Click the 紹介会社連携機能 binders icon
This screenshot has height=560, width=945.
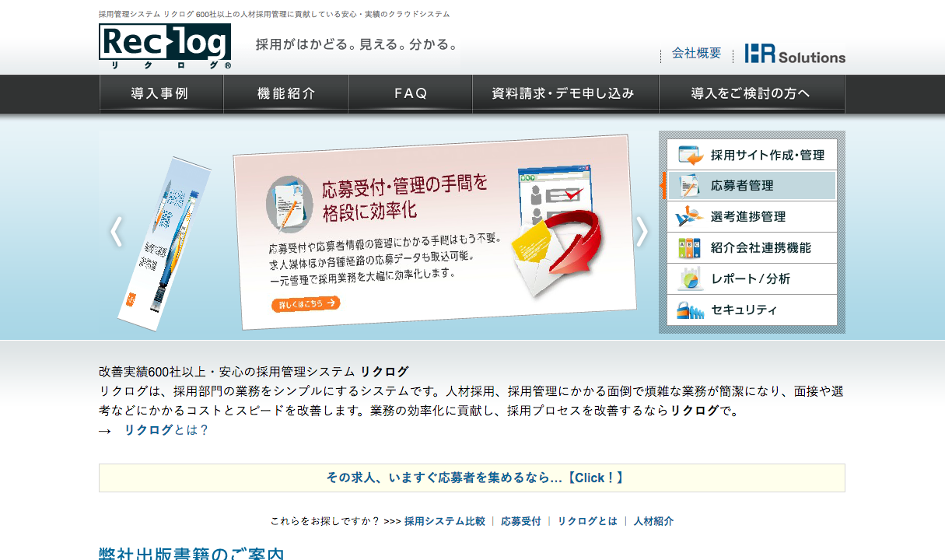point(689,248)
